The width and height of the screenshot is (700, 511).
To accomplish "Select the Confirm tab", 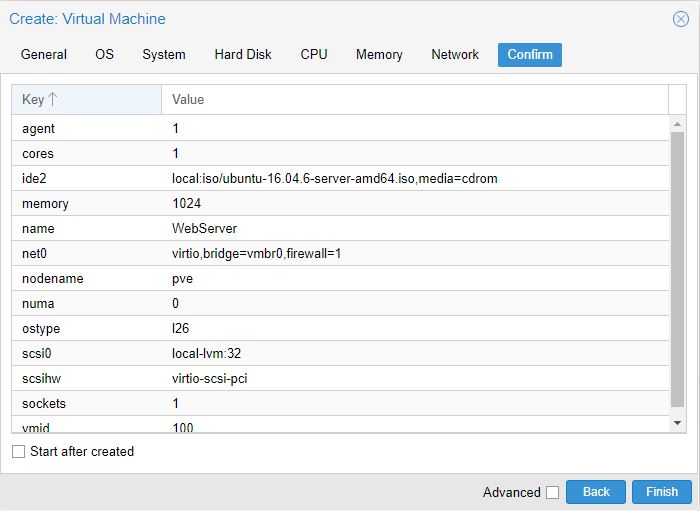I will (x=530, y=55).
